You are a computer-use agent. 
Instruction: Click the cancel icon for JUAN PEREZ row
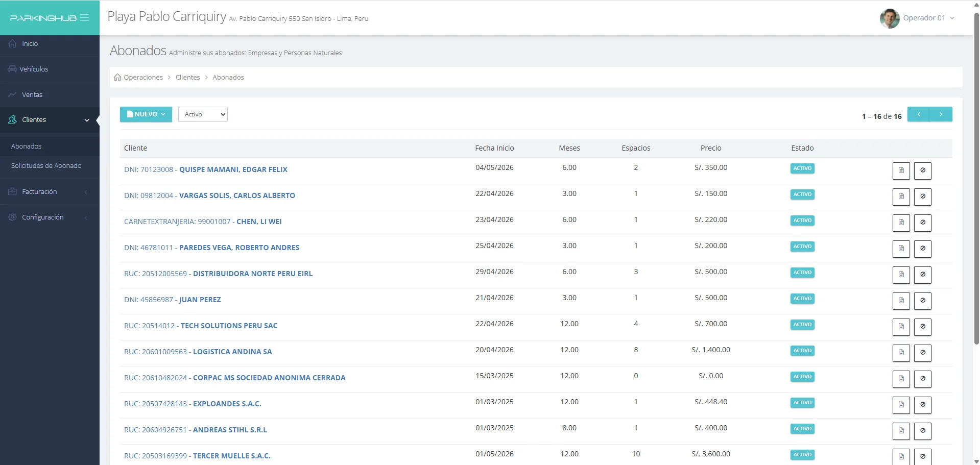tap(922, 301)
